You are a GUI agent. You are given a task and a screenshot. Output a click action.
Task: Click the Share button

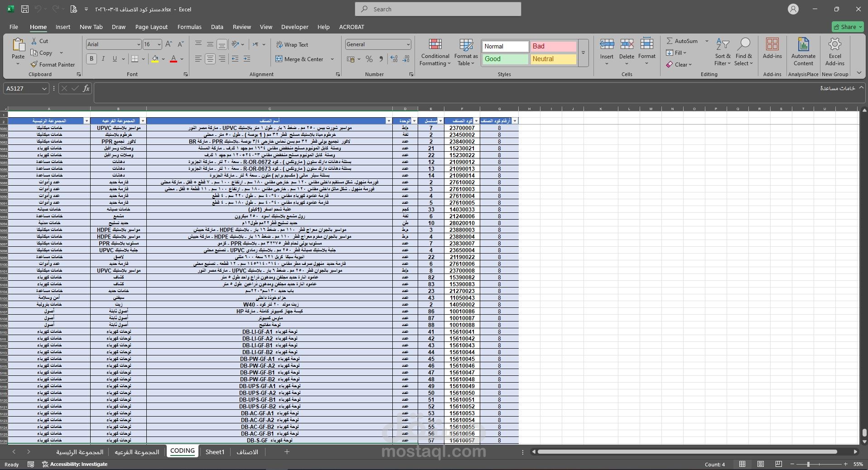click(x=848, y=27)
